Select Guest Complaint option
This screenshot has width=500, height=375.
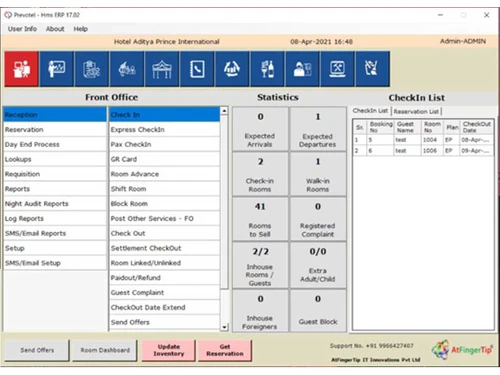(164, 293)
